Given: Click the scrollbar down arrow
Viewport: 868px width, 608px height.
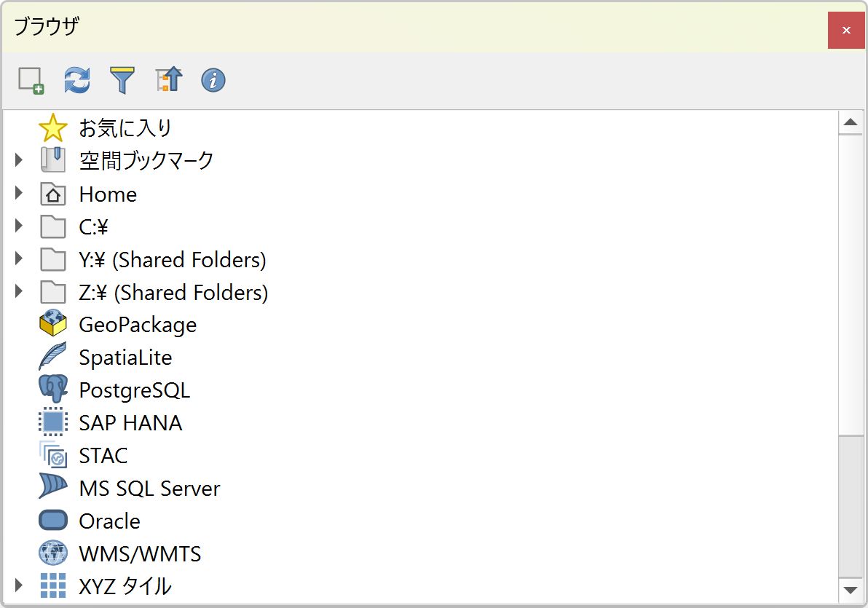Looking at the screenshot, I should click(x=851, y=591).
